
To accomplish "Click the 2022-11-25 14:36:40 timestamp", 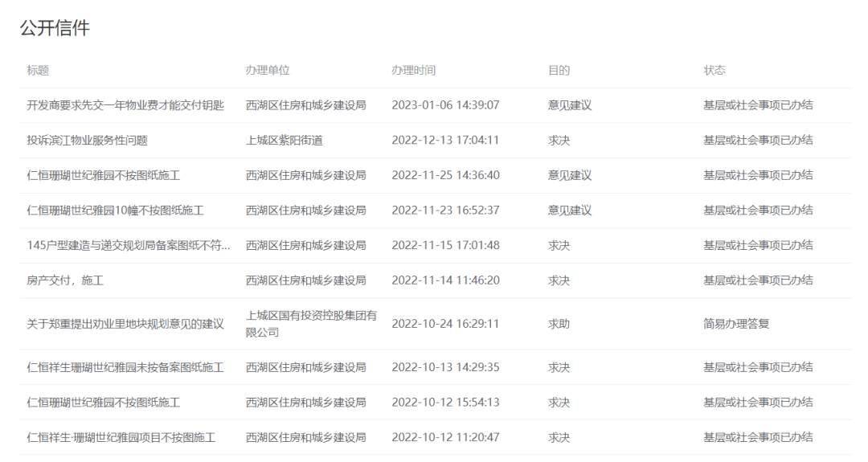I will tap(445, 175).
